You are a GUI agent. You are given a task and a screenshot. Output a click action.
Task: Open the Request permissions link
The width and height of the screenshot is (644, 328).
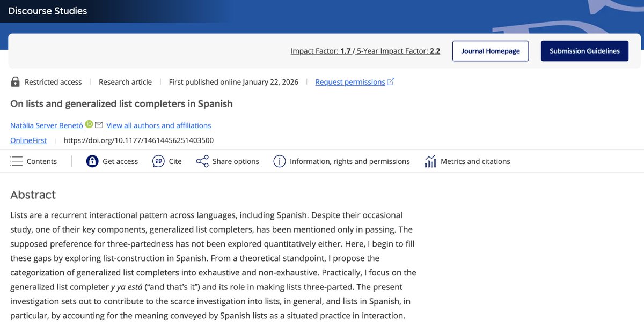click(x=350, y=82)
